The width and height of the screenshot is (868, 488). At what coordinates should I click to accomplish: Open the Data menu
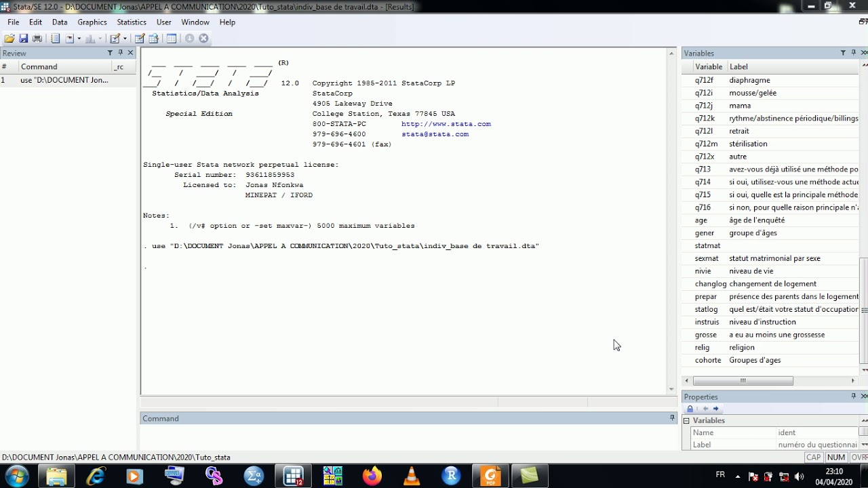pyautogui.click(x=60, y=22)
